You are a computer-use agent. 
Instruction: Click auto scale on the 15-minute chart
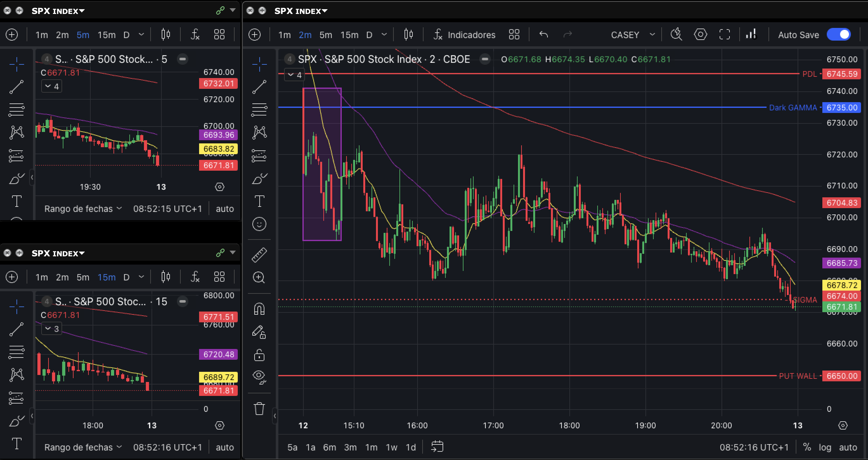coord(225,447)
